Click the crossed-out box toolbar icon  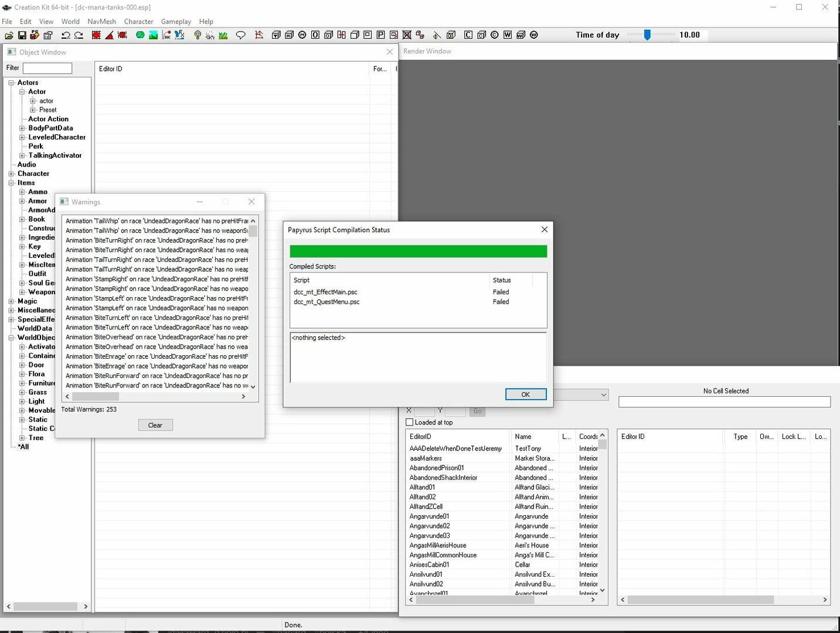coord(407,35)
